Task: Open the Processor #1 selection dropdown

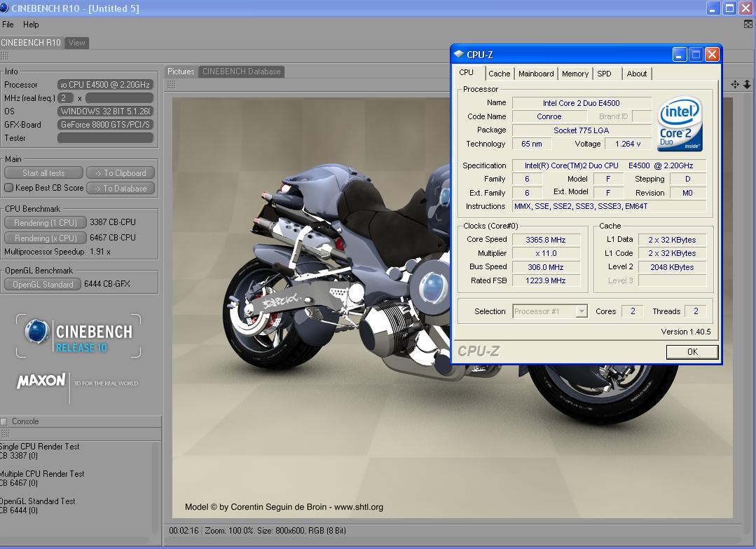Action: coord(582,311)
